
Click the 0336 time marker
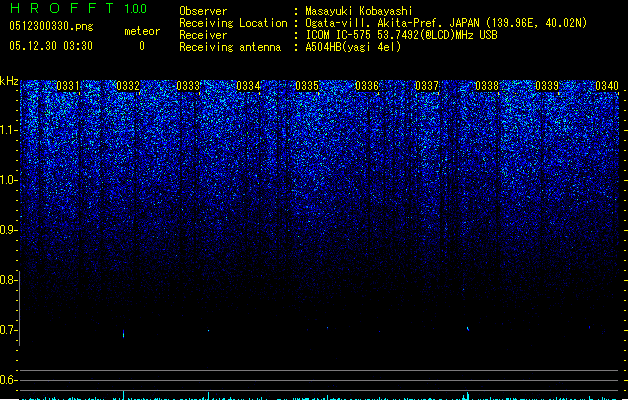367,85
